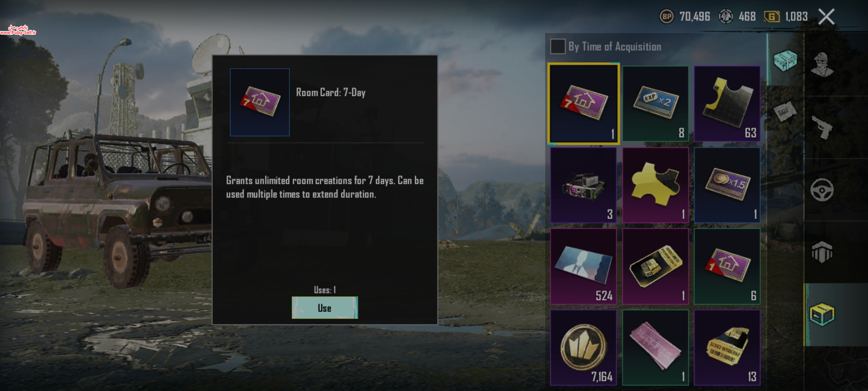Use the Room Card 7-Day
This screenshot has height=391, width=868.
[x=325, y=308]
